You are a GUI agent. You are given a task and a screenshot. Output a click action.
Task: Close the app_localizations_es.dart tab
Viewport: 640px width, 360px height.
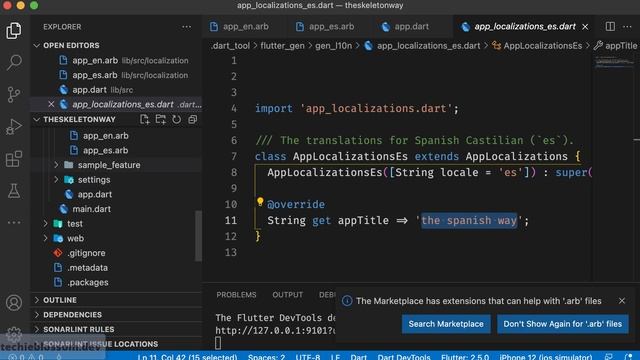coord(585,27)
